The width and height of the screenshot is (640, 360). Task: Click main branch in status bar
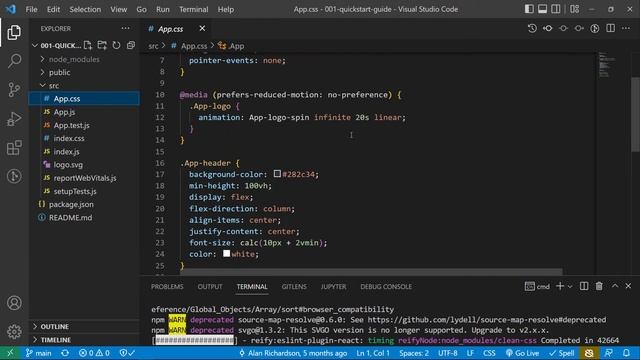tap(39, 353)
